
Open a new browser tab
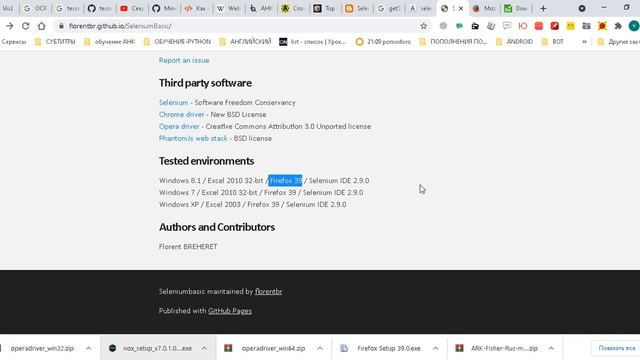click(543, 8)
